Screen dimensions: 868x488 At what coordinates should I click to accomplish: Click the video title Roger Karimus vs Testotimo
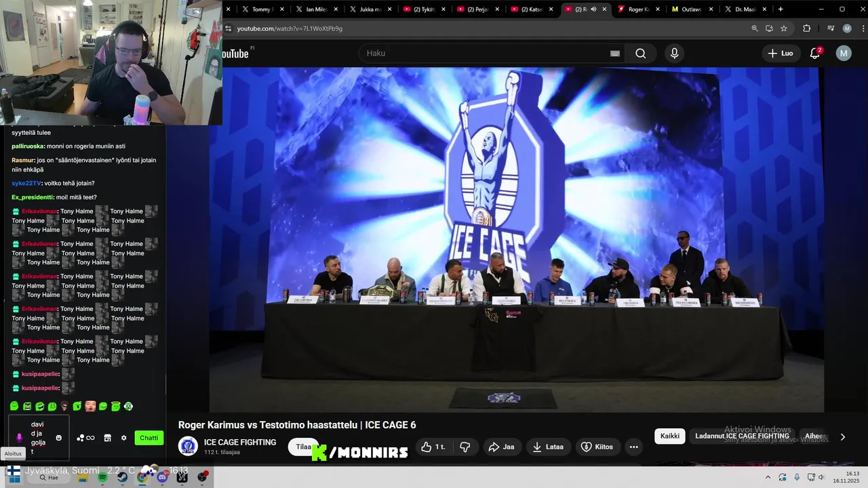coord(297,425)
